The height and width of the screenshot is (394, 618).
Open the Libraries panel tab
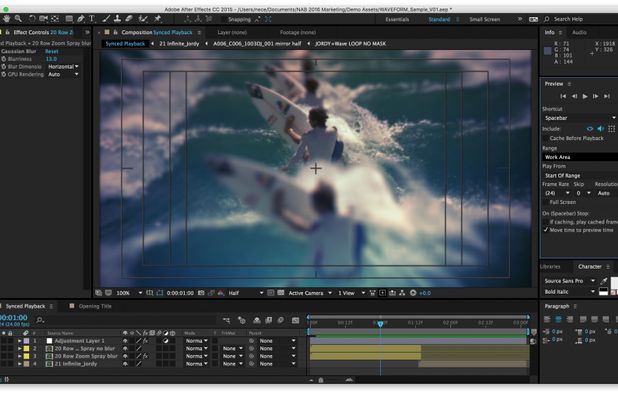point(550,267)
